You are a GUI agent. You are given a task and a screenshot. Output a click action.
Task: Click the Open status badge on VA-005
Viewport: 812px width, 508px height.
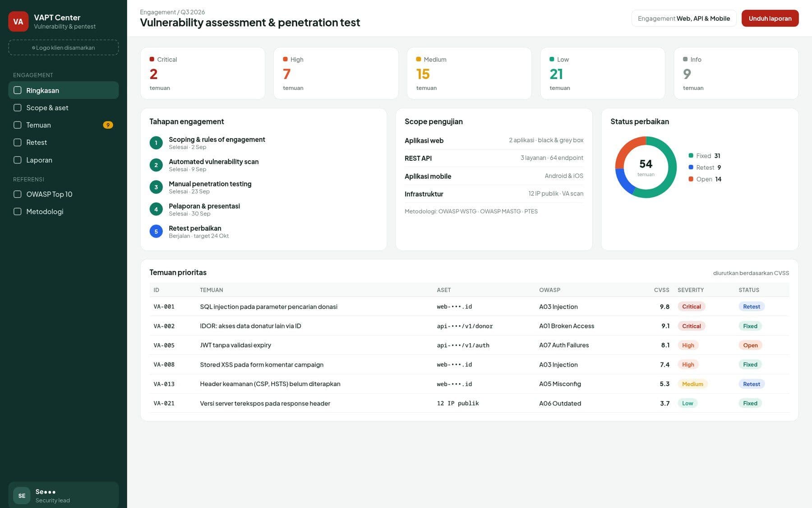click(750, 345)
